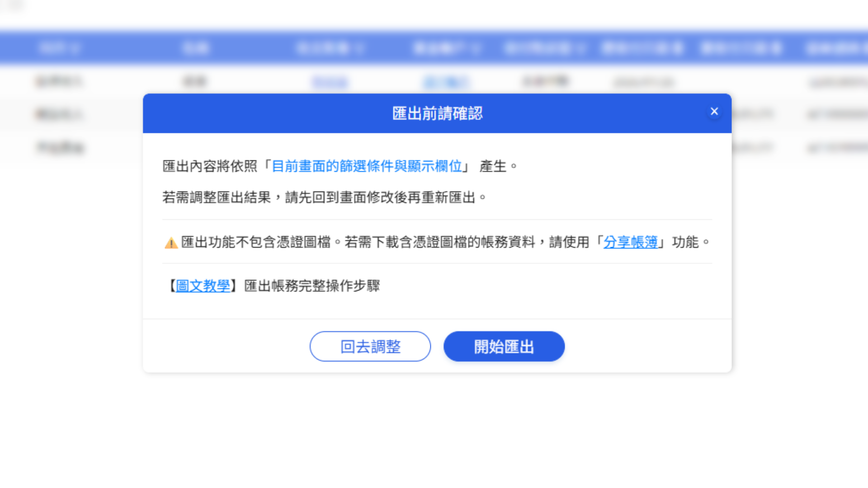Click the dialog title 匯出前請確認
Image resolution: width=868 pixels, height=488 pixels.
437,113
